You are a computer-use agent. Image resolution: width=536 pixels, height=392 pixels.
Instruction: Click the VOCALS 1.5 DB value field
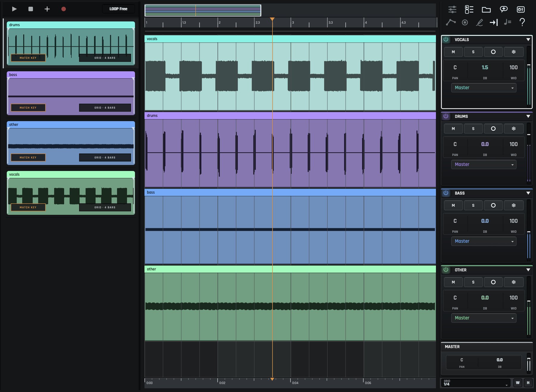pos(485,68)
